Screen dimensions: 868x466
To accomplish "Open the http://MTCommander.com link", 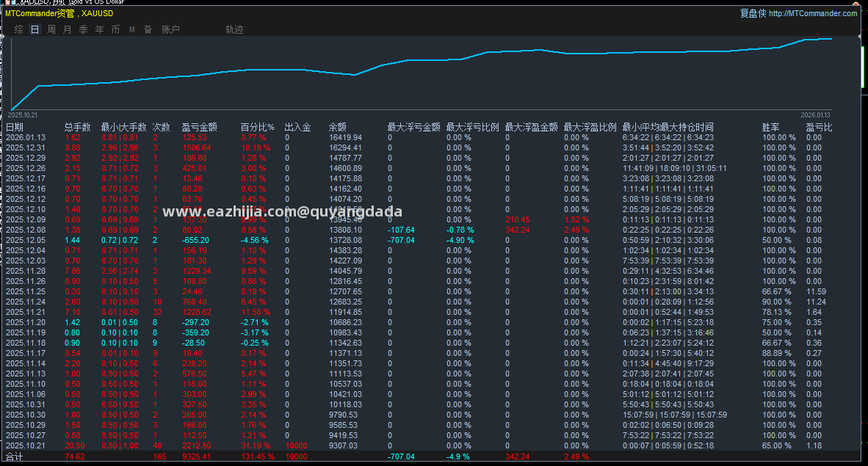I will 813,13.
